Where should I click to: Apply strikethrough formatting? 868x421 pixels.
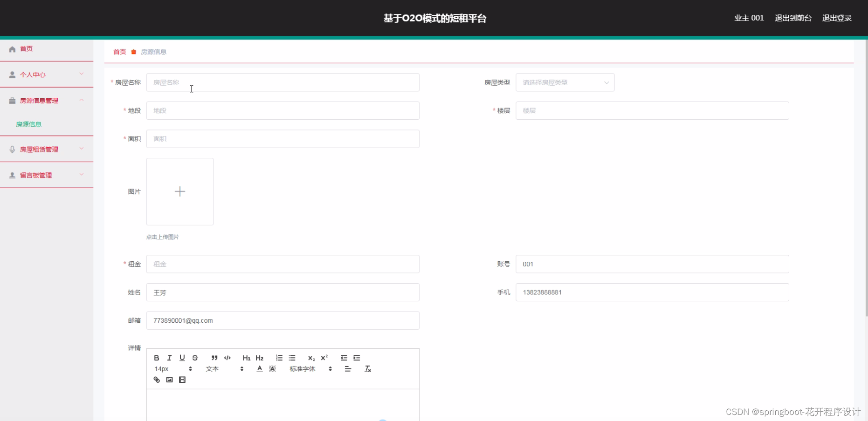195,358
